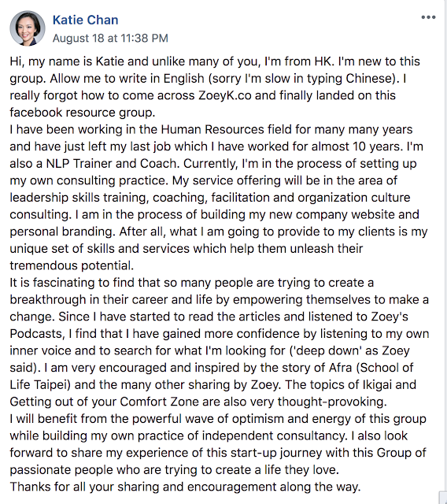Click the 'facebook resource group' phrase

[x=80, y=113]
